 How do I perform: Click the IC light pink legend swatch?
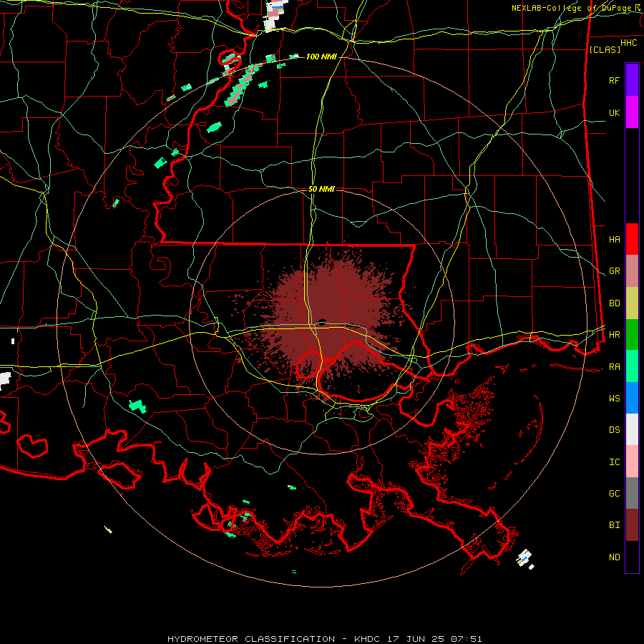[x=632, y=462]
